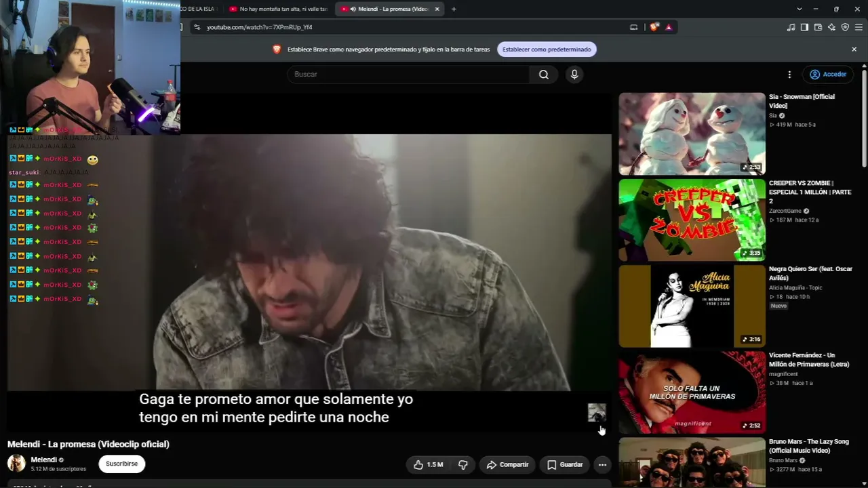Screen dimensions: 868x488
Task: Like the video with thumbs up
Action: pyautogui.click(x=427, y=464)
